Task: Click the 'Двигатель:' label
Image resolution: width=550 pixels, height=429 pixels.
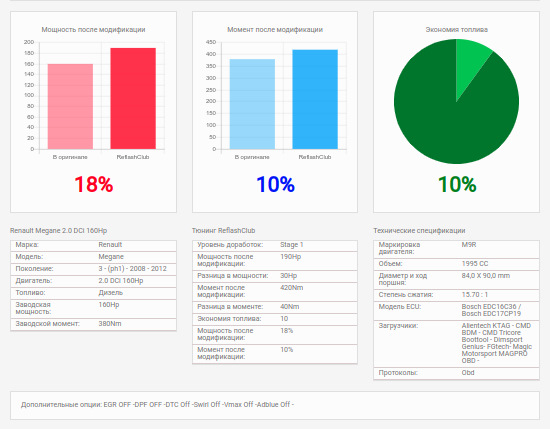Action: pos(34,281)
